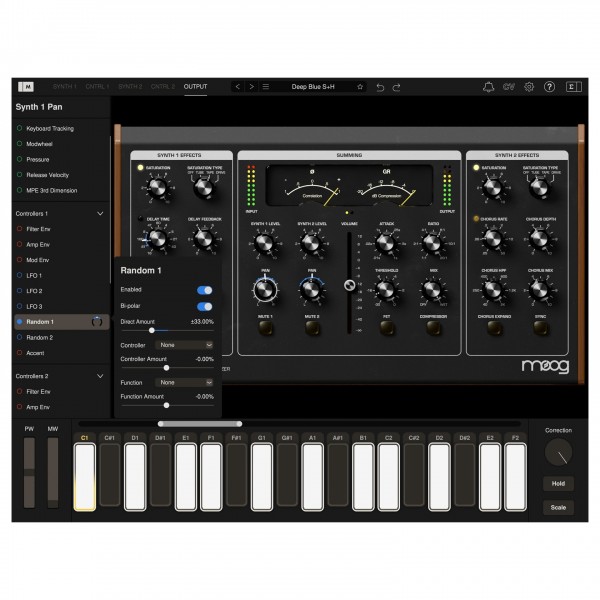The height and width of the screenshot is (600, 600).
Task: Click the Direct Amount slider handle
Action: coord(152,330)
